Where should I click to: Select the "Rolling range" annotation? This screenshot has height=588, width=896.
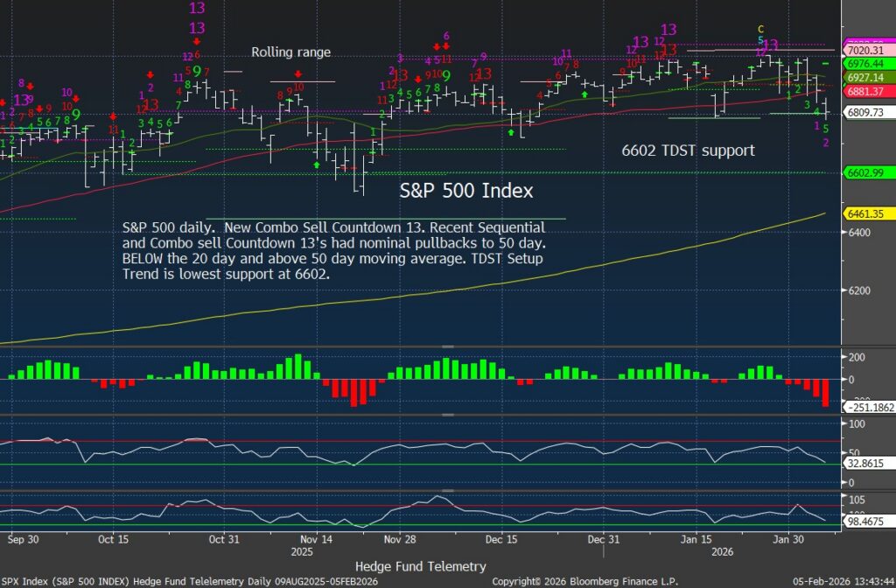tap(291, 52)
